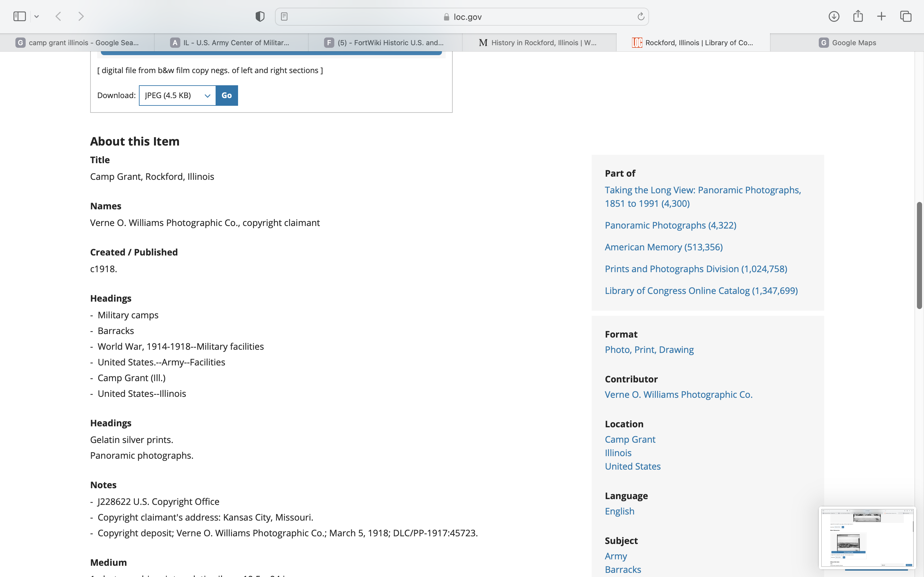924x577 pixels.
Task: Open the JPEG (4.5 KB) download dropdown
Action: click(177, 96)
